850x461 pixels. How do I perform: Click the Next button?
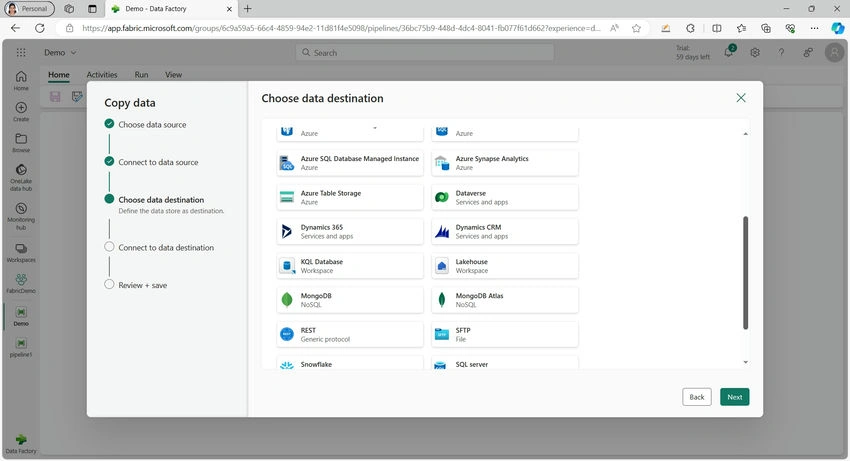point(735,397)
